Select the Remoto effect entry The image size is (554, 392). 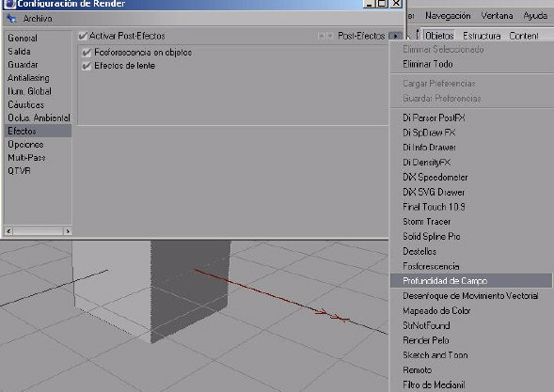point(418,369)
